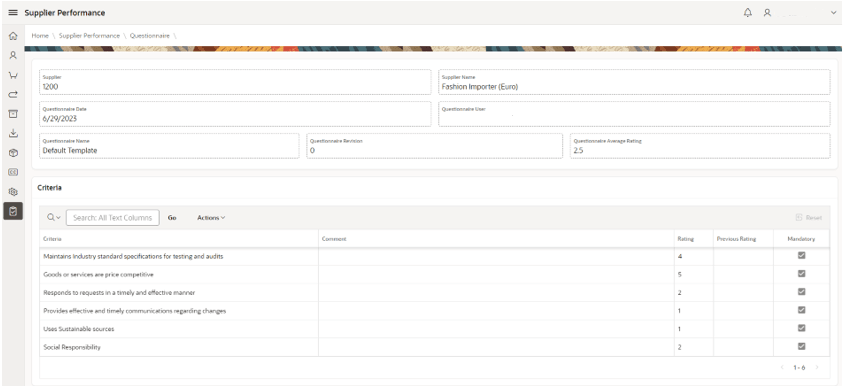Image resolution: width=845 pixels, height=390 pixels.
Task: Click the Questionnaire Average Rating field 2.5
Action: pyautogui.click(x=700, y=146)
